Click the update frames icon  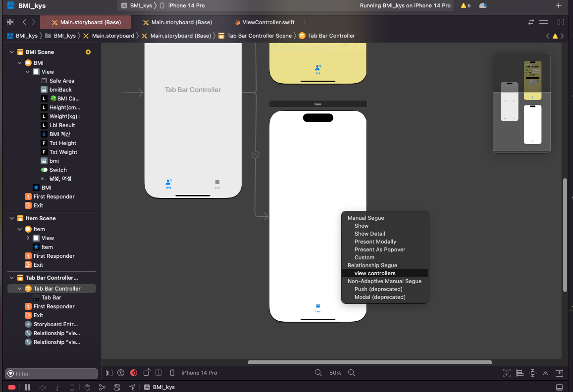click(x=507, y=373)
